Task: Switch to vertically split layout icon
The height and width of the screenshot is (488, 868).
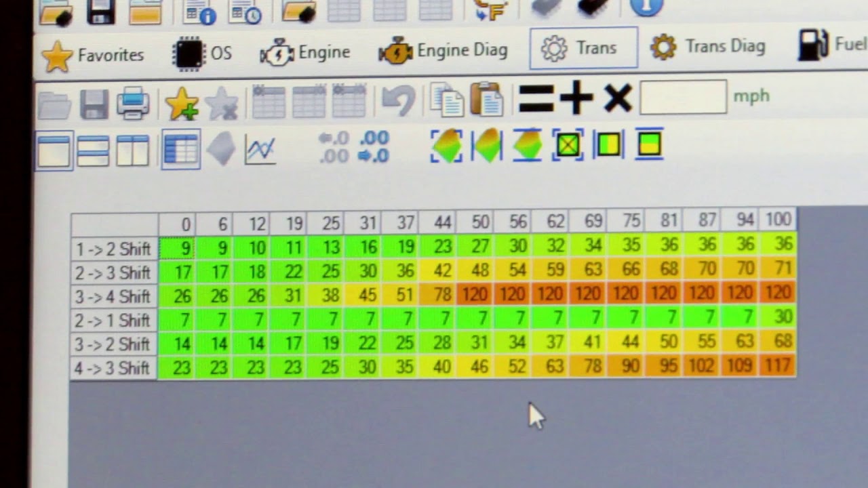Action: coord(132,150)
